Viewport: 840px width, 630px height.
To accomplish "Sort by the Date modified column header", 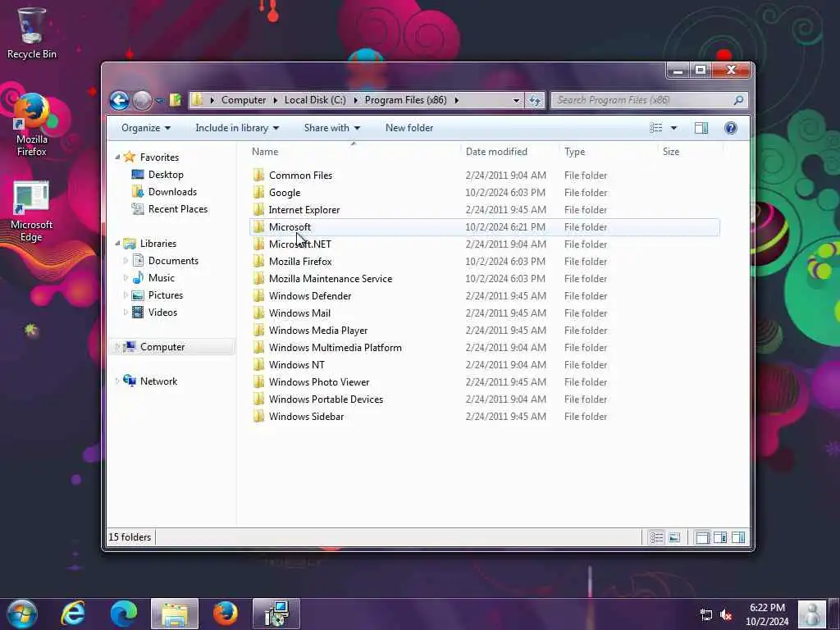I will pyautogui.click(x=496, y=152).
